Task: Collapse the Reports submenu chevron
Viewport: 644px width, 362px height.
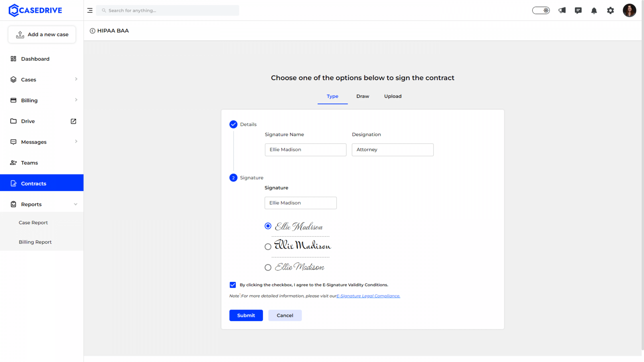Action: click(x=76, y=204)
